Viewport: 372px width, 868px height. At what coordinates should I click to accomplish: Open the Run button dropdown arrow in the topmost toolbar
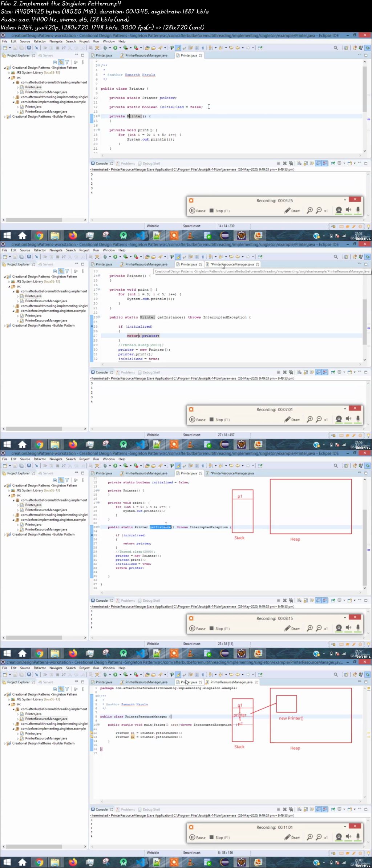pyautogui.click(x=120, y=48)
